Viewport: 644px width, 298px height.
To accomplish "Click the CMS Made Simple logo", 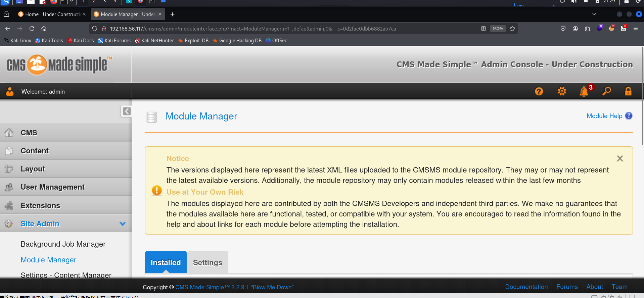I will tap(59, 65).
